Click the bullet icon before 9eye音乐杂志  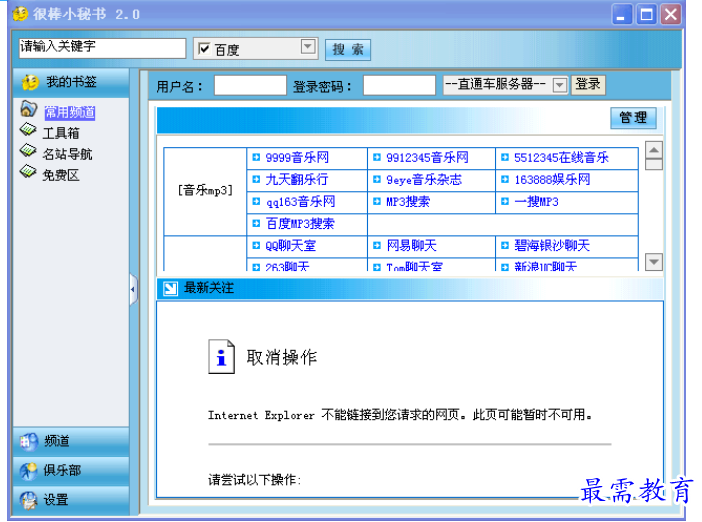(x=377, y=179)
